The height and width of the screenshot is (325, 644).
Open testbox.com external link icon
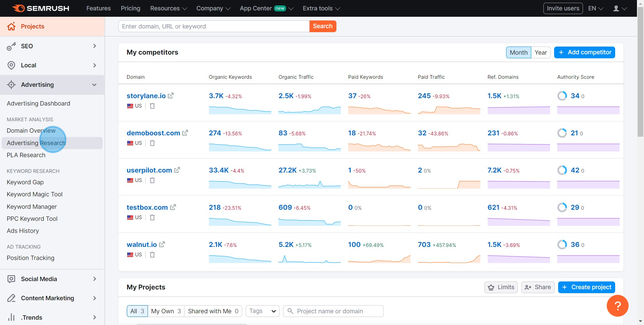pos(173,207)
